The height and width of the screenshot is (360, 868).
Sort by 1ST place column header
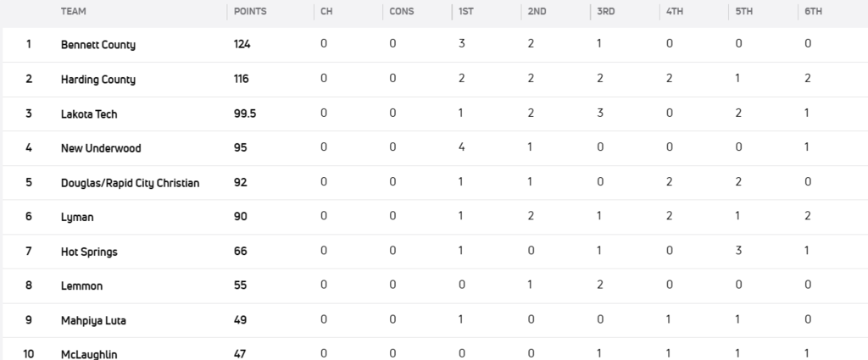pos(466,12)
